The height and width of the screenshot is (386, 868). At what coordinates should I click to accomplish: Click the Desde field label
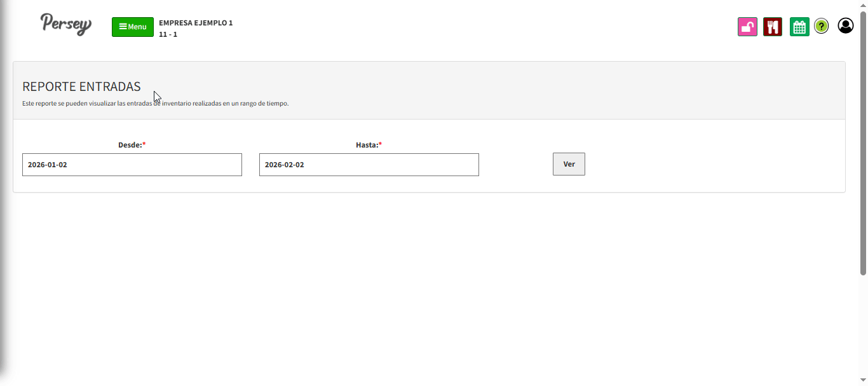pos(132,145)
